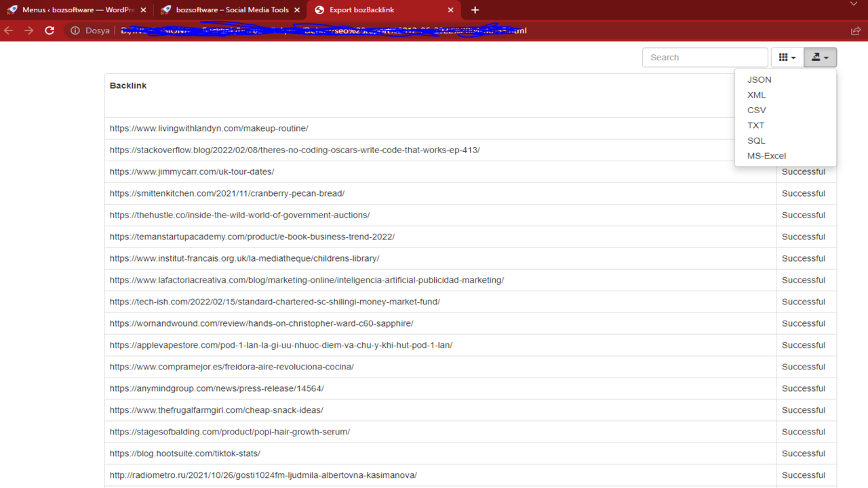Toggle the export data dropdown button
The image size is (868, 488).
point(821,58)
